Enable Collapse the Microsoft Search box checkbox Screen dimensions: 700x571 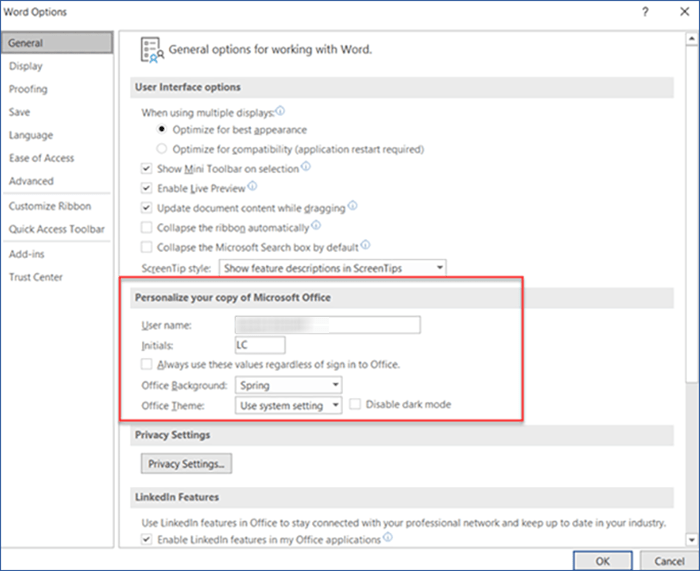pos(146,247)
